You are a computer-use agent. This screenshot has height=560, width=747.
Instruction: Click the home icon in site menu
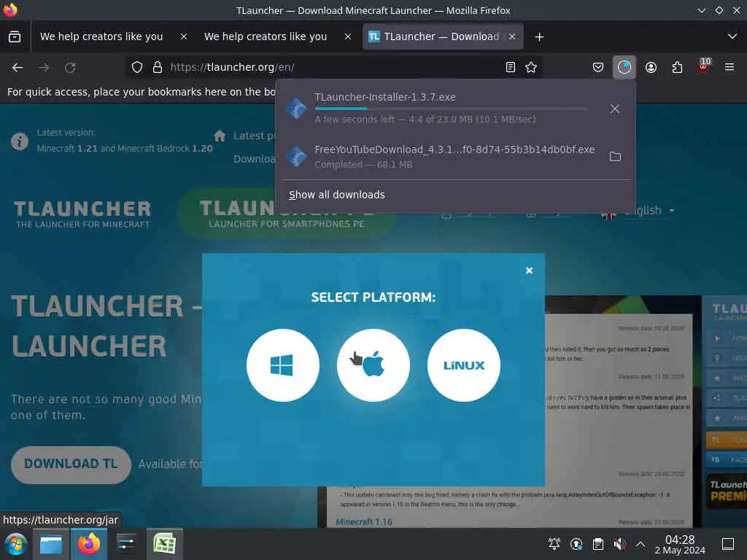[220, 136]
